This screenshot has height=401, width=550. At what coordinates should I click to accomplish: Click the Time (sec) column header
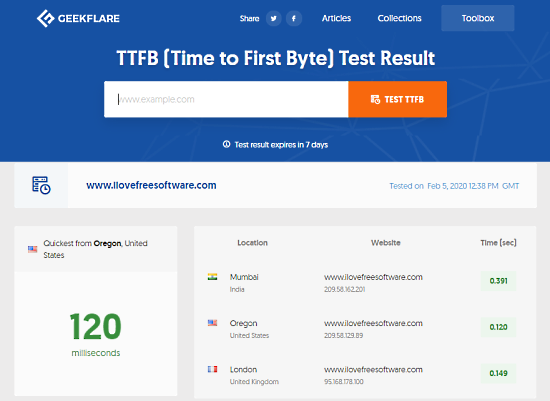pyautogui.click(x=498, y=243)
